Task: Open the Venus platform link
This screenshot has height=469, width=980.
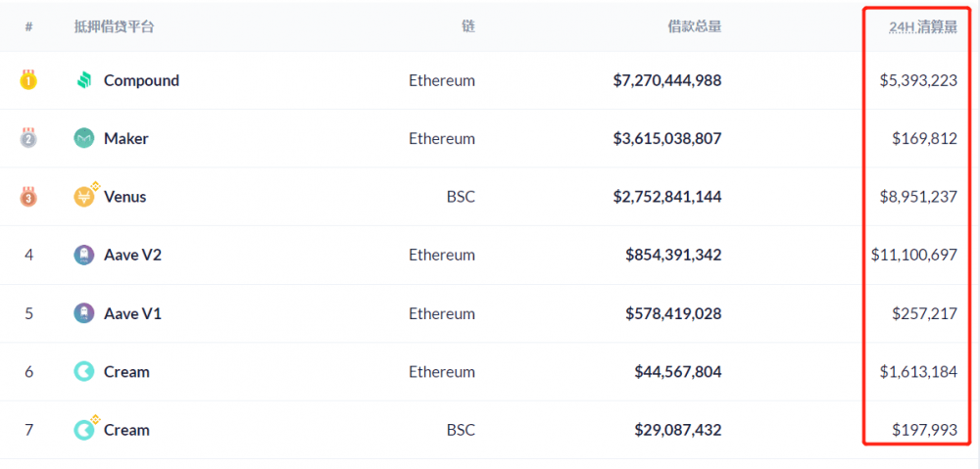Action: 124,197
